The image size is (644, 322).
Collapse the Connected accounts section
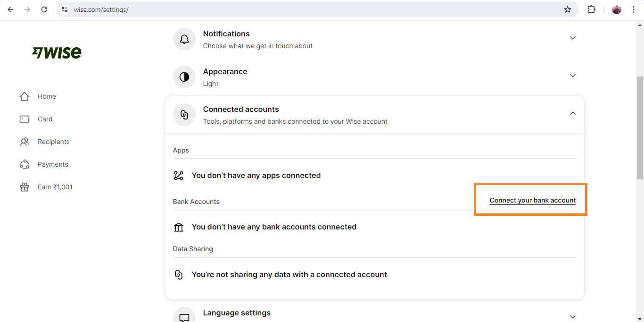(x=573, y=113)
